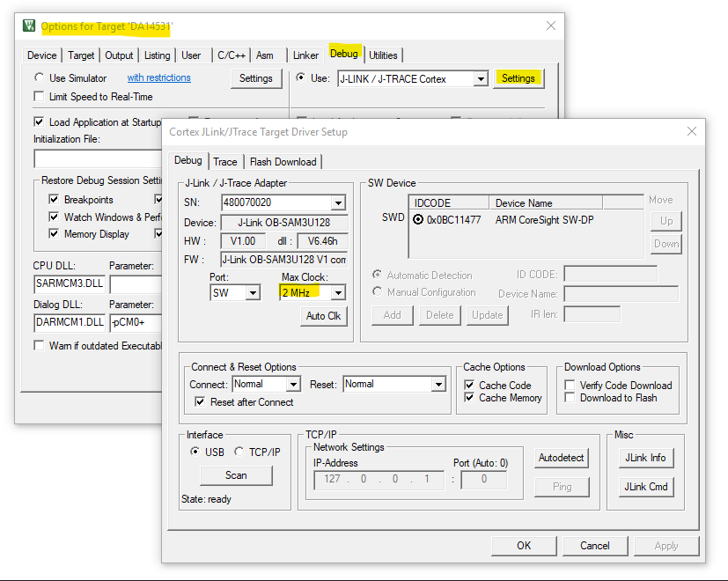Click the -pCM0+ parameter field
Viewport: 728px width, 581px height.
(x=136, y=322)
